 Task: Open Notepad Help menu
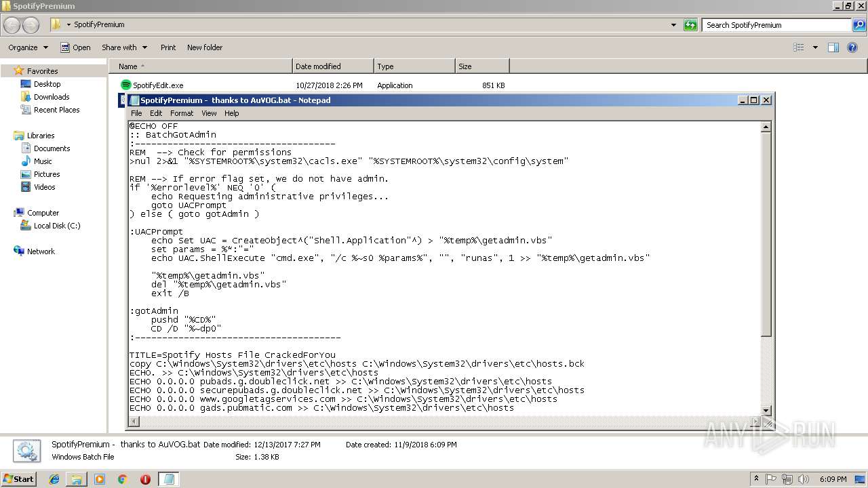point(232,113)
